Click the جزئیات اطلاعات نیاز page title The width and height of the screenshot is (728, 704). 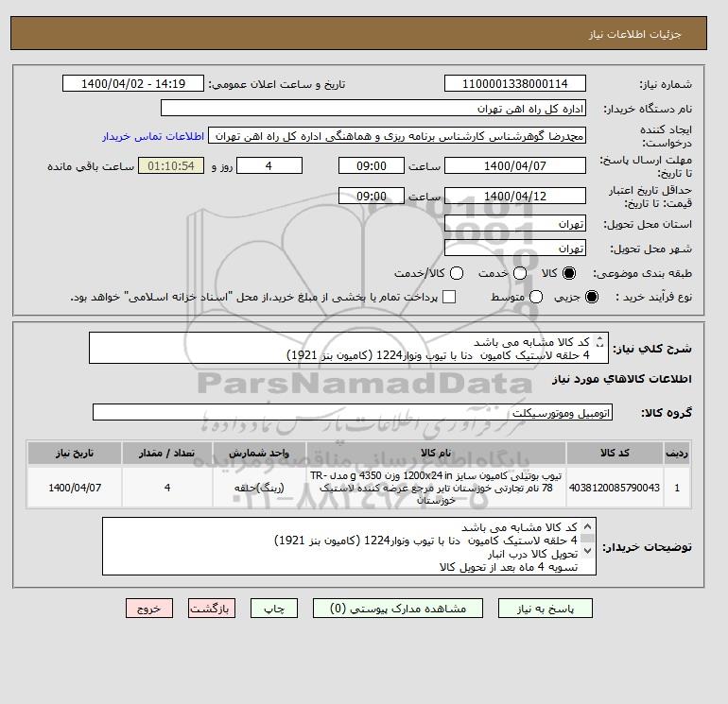click(634, 34)
